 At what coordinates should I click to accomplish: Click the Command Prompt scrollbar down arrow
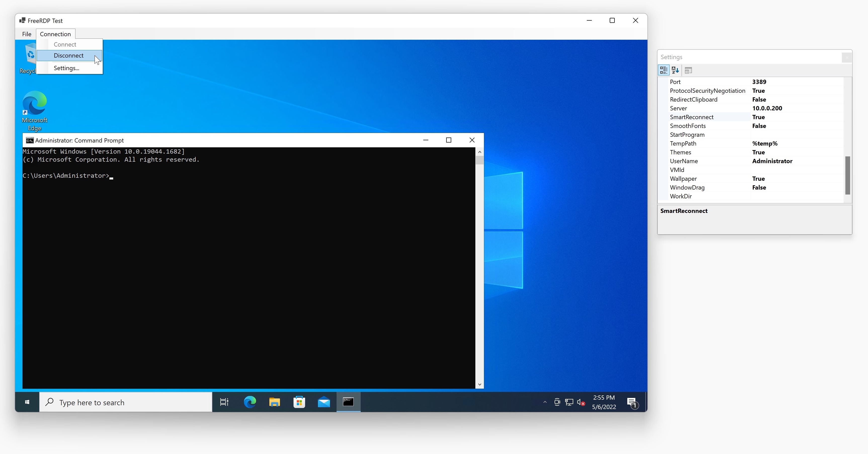tap(479, 384)
